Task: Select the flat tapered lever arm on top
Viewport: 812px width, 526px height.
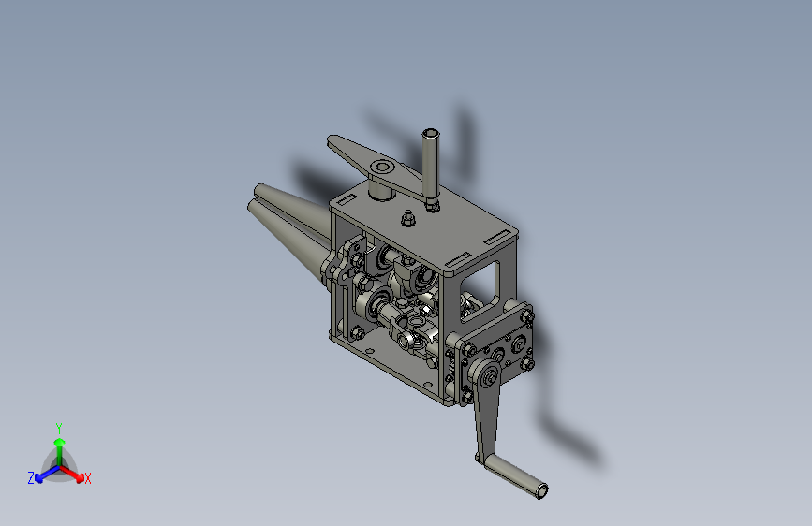Action: coord(377,167)
